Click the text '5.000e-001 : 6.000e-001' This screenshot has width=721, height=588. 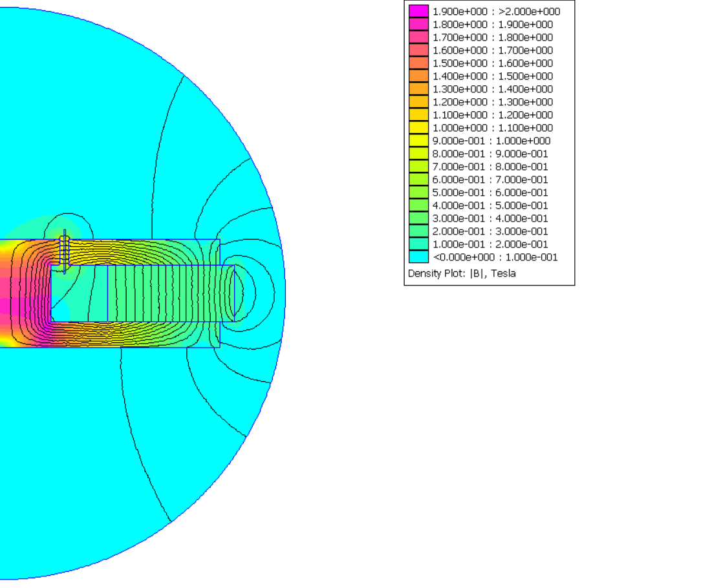(x=490, y=193)
